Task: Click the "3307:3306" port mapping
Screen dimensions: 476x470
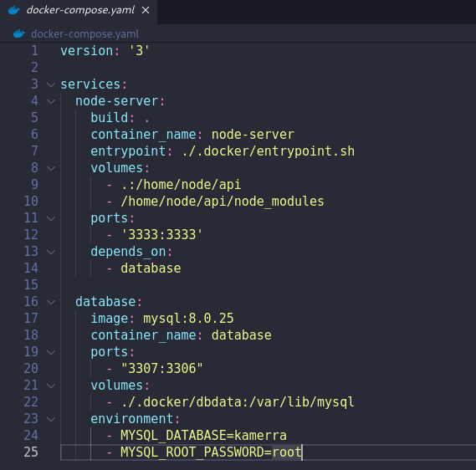Action: (x=161, y=369)
